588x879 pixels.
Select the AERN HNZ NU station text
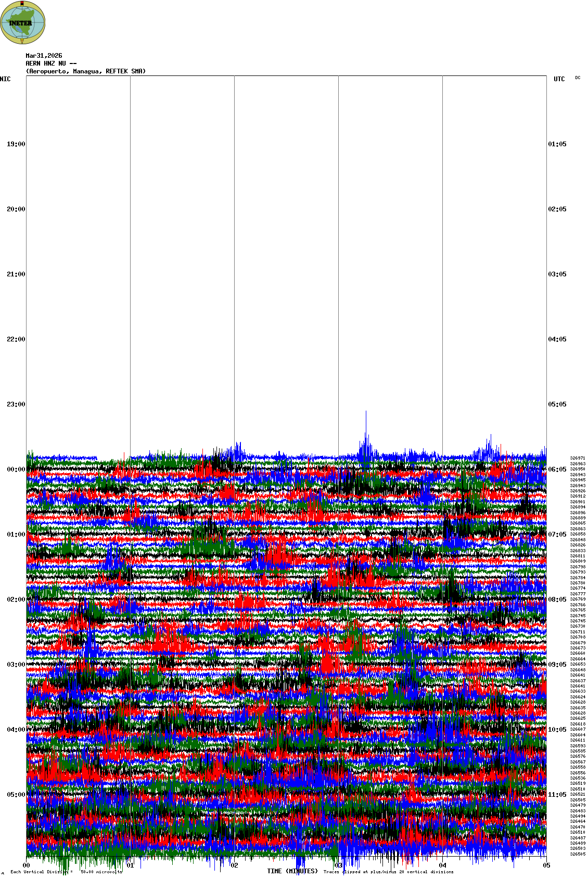coord(51,63)
